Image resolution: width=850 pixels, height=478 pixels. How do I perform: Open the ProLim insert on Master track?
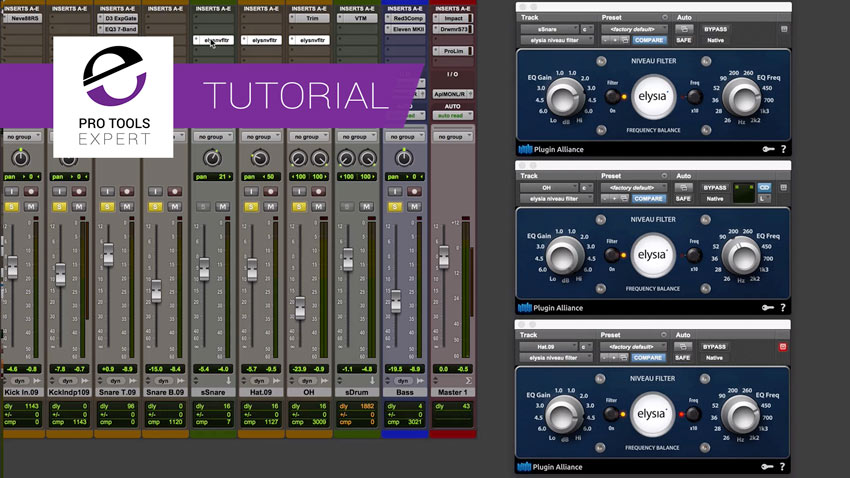[453, 51]
